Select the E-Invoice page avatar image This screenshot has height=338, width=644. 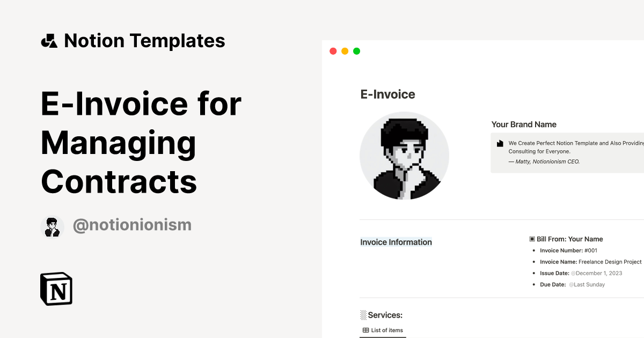click(405, 155)
